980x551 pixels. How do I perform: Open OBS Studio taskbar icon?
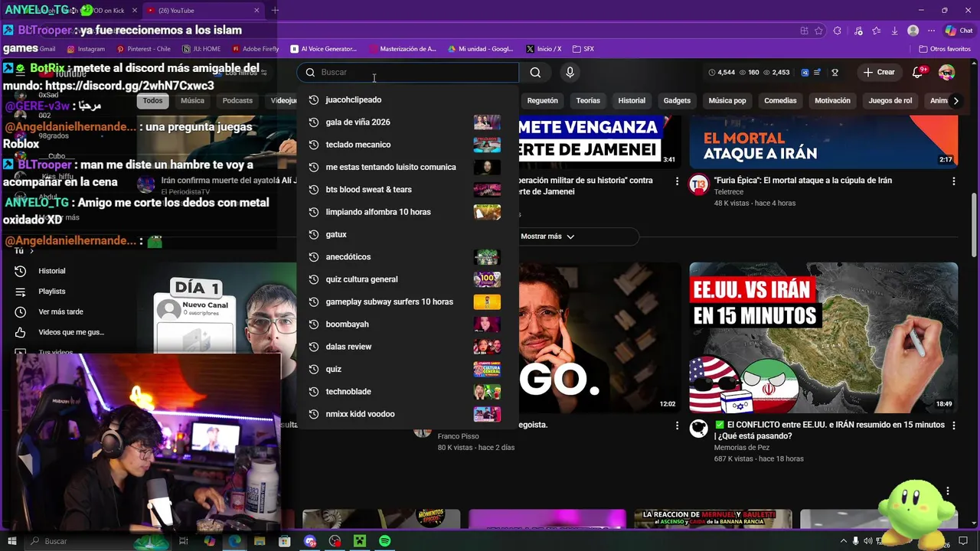335,541
